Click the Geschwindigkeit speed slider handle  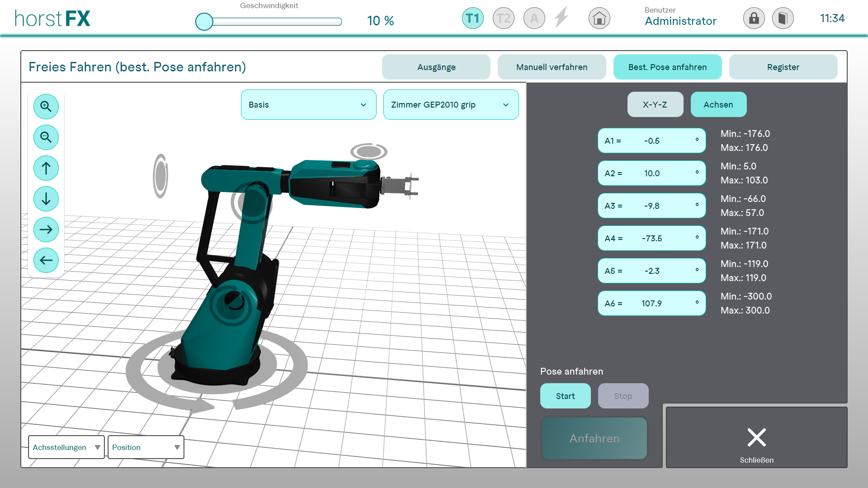[x=204, y=21]
